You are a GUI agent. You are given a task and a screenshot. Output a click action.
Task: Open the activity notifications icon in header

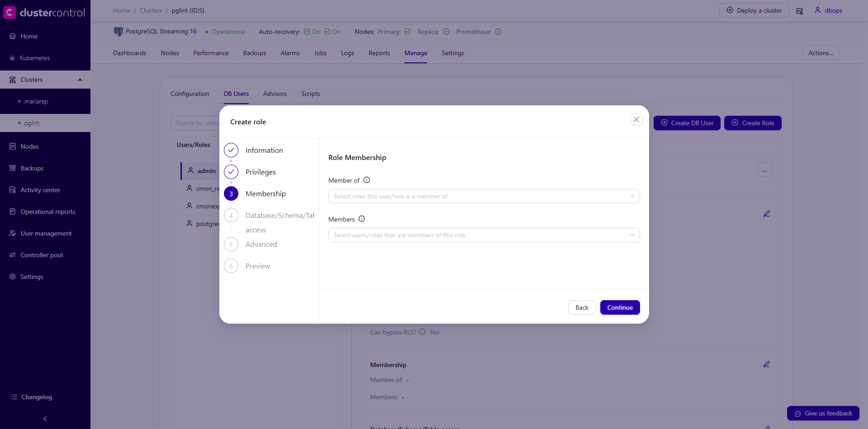[799, 11]
